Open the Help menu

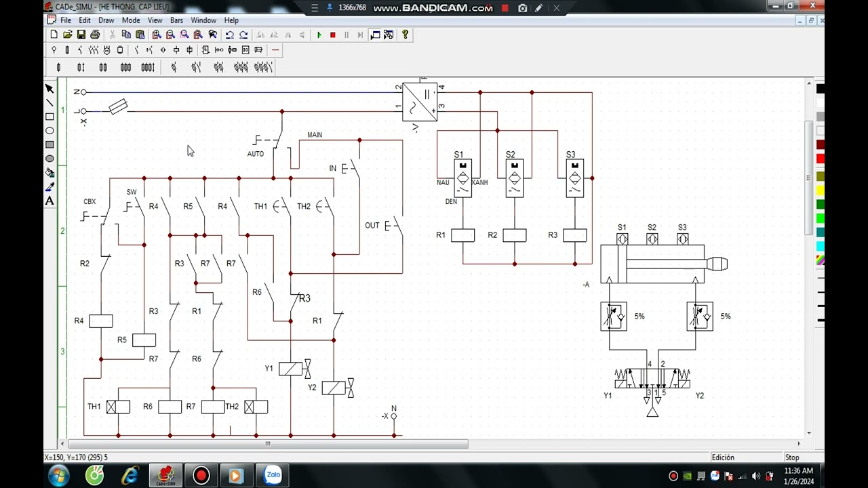tap(231, 20)
